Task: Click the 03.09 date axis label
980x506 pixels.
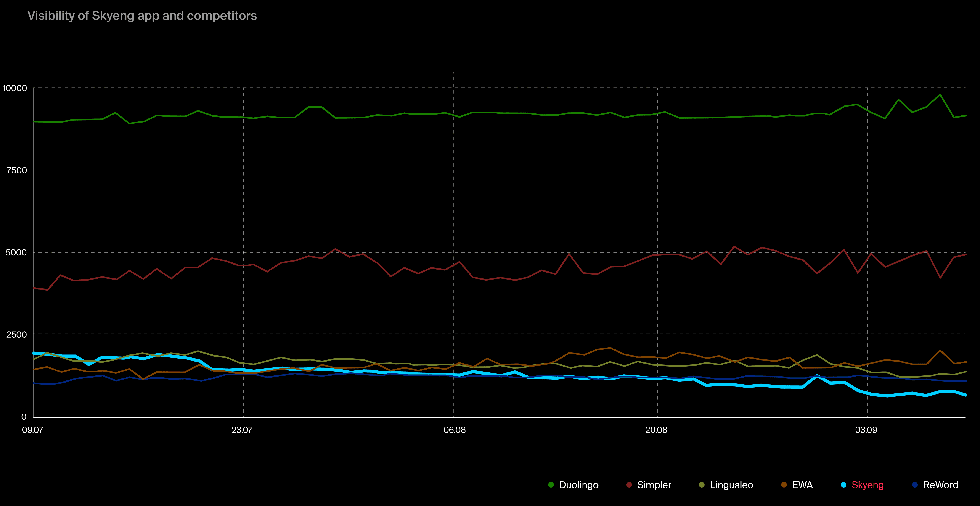Action: [866, 430]
